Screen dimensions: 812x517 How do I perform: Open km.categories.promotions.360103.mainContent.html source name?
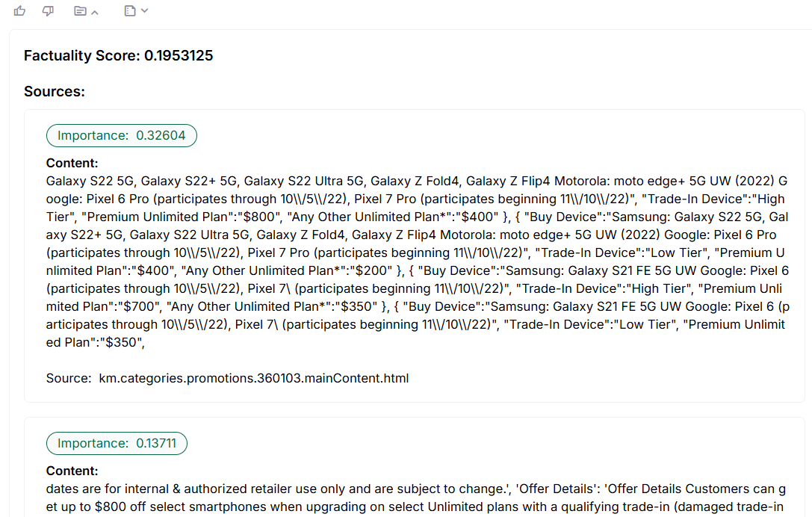(x=254, y=378)
